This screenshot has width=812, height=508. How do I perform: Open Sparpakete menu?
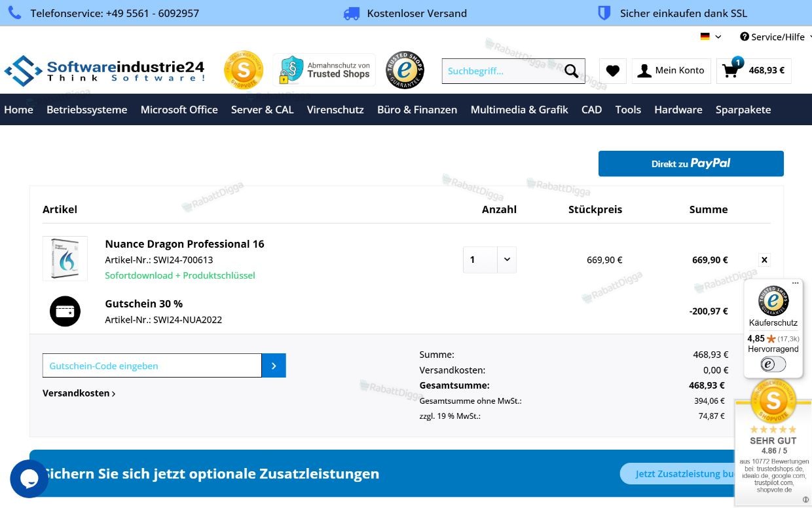point(743,109)
